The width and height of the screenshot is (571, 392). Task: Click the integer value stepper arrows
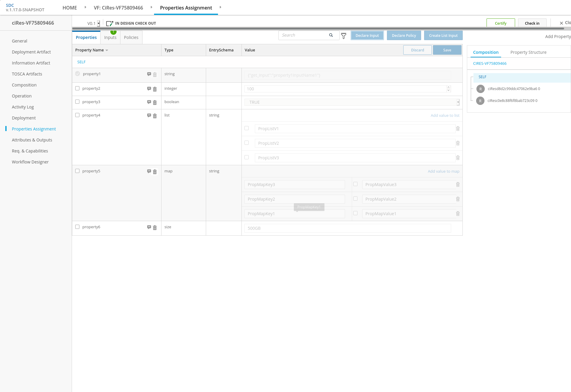pos(448,89)
